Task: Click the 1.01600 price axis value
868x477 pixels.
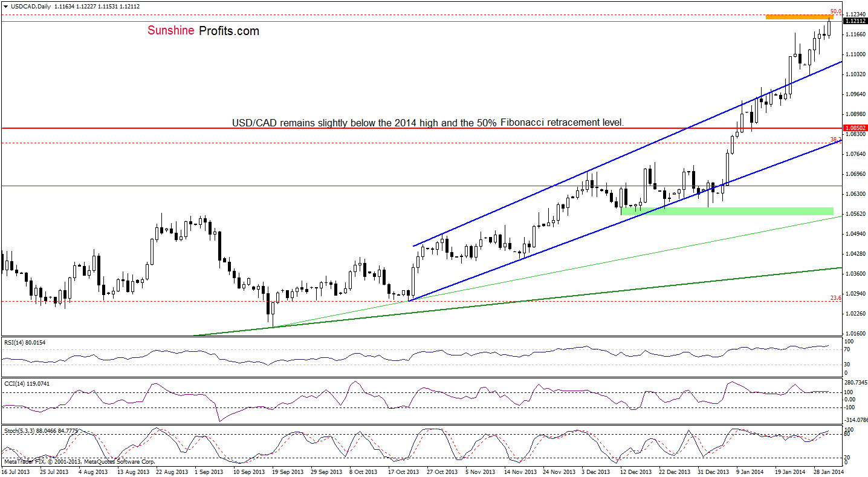Action: click(x=855, y=334)
